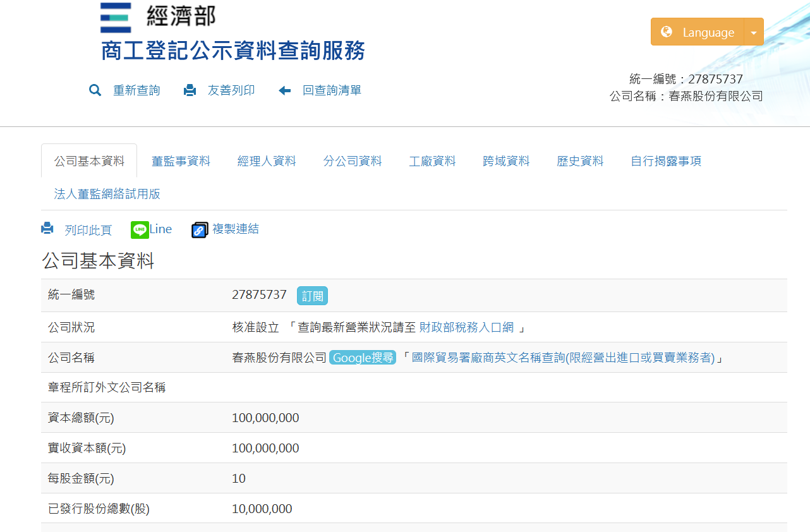
Task: Open the 董監事資料 tab
Action: [181, 161]
